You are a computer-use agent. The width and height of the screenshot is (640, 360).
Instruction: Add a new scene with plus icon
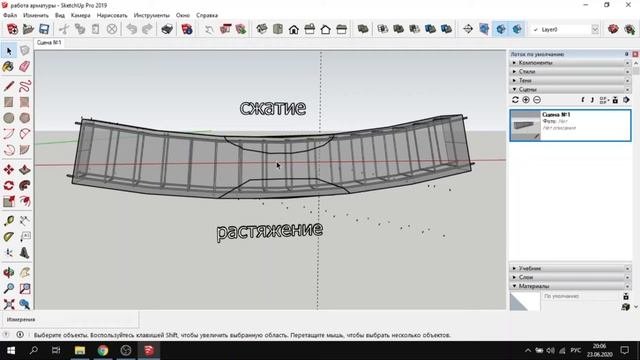[x=526, y=100]
